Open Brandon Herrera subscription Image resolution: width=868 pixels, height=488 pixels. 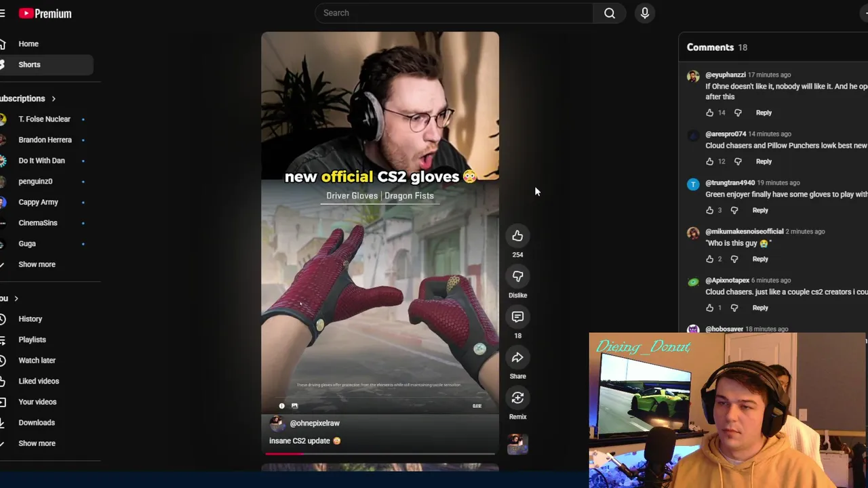[x=45, y=140]
